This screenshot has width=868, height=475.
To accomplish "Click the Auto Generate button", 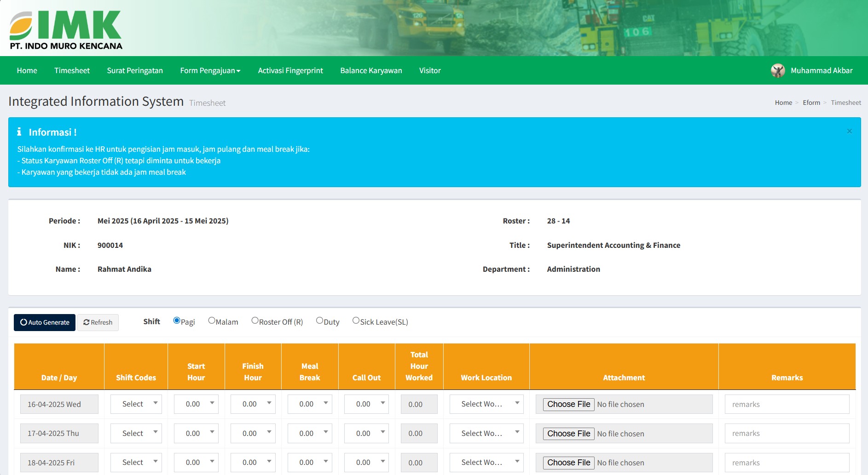I will point(45,322).
